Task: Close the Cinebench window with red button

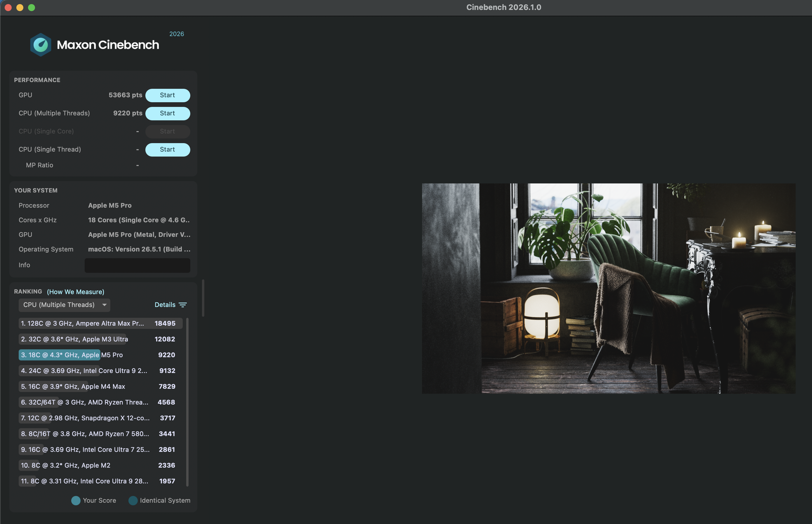Action: (8, 8)
